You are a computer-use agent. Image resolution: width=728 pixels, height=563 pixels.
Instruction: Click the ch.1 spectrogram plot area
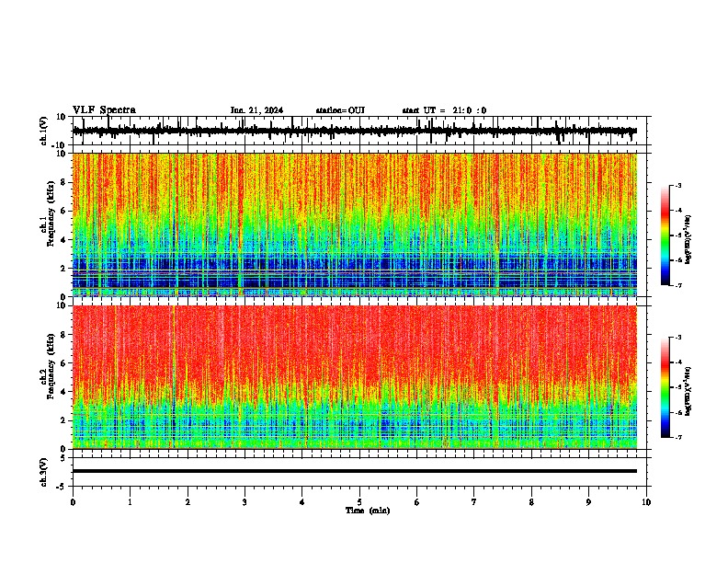click(355, 224)
